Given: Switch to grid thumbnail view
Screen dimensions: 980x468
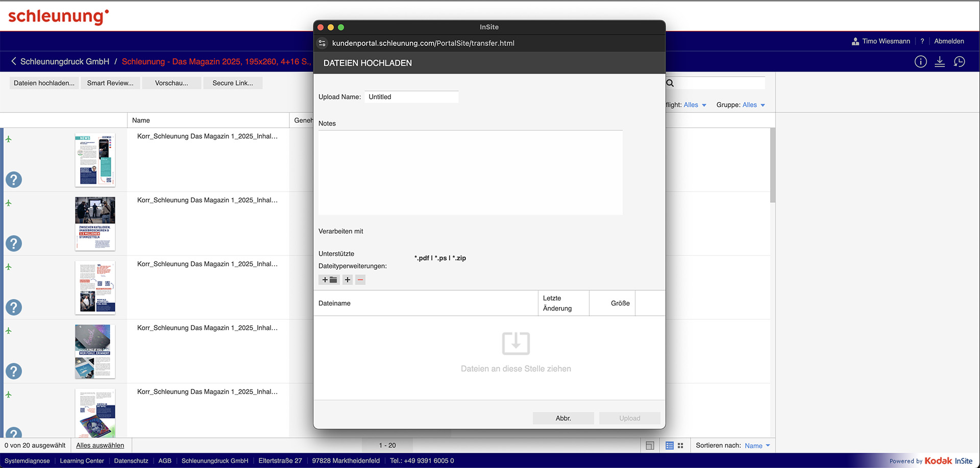Looking at the screenshot, I should pyautogui.click(x=680, y=446).
